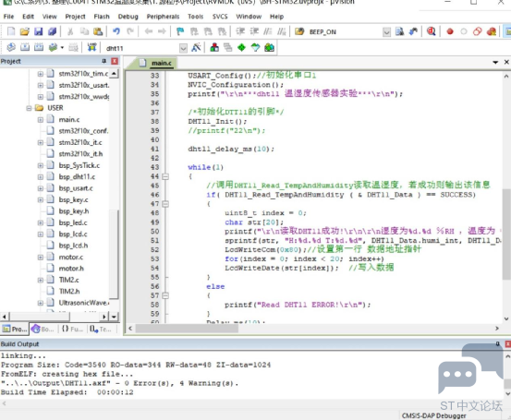
Task: Click the Manage project items icon
Action: [214, 48]
